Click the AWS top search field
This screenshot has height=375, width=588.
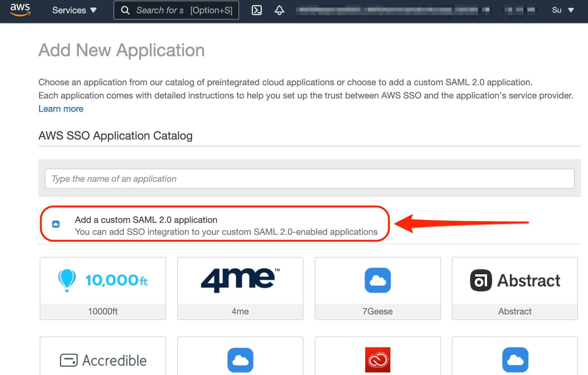[176, 10]
